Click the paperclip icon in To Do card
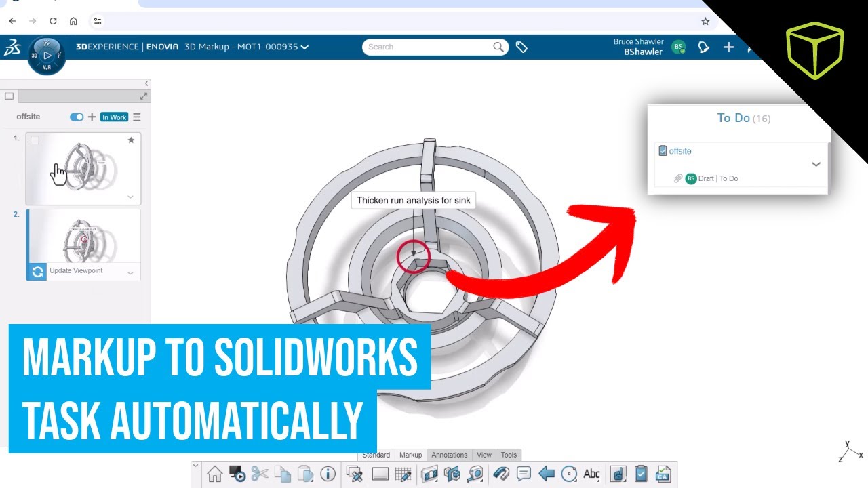868x488 pixels. click(x=677, y=178)
